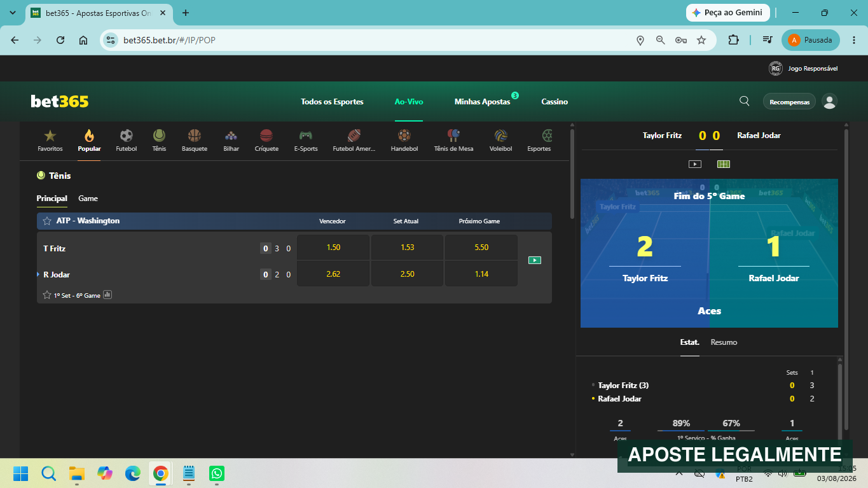This screenshot has width=868, height=488.
Task: Select the Ao-Vivo menu item
Action: (x=409, y=102)
